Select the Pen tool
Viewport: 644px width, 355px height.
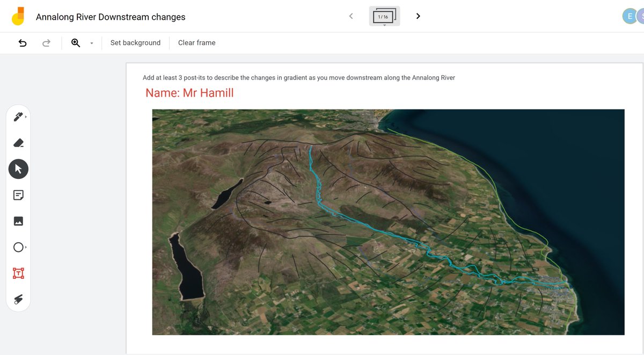(x=18, y=117)
